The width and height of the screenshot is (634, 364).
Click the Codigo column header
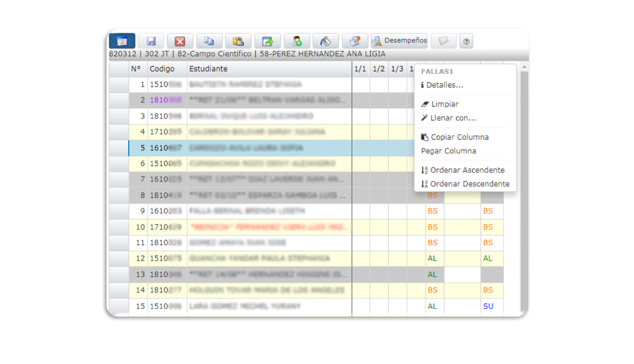[x=167, y=69]
